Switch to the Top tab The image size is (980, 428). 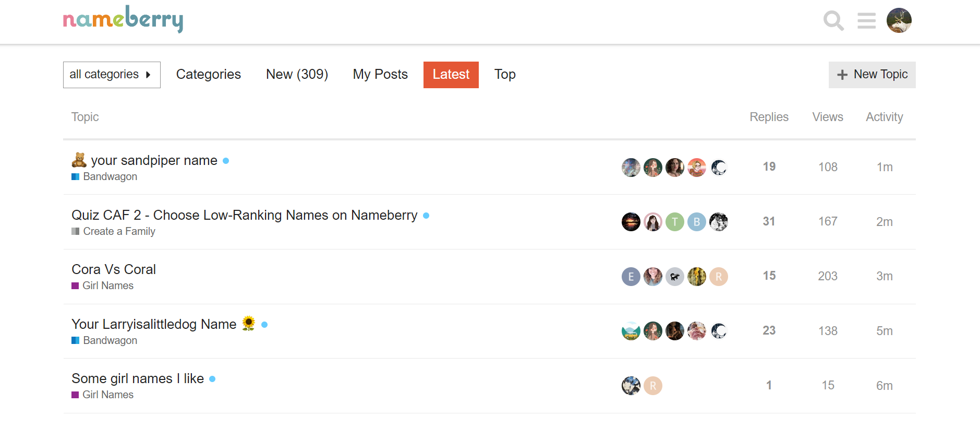click(505, 75)
